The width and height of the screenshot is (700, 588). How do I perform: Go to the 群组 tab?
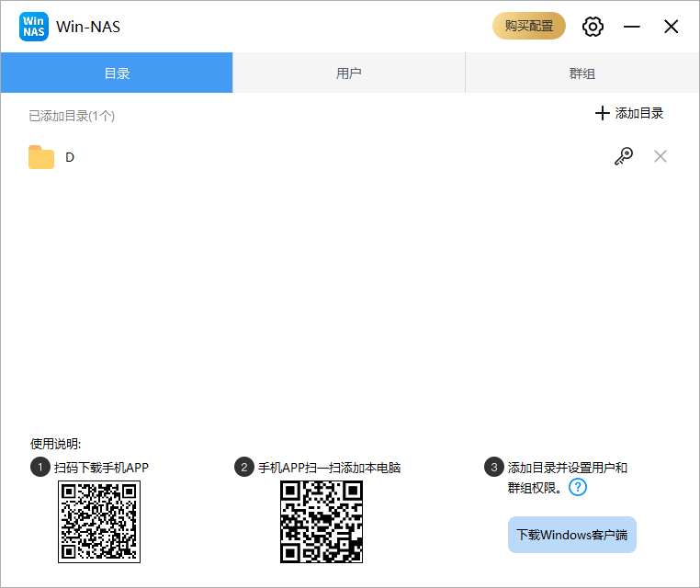click(581, 73)
